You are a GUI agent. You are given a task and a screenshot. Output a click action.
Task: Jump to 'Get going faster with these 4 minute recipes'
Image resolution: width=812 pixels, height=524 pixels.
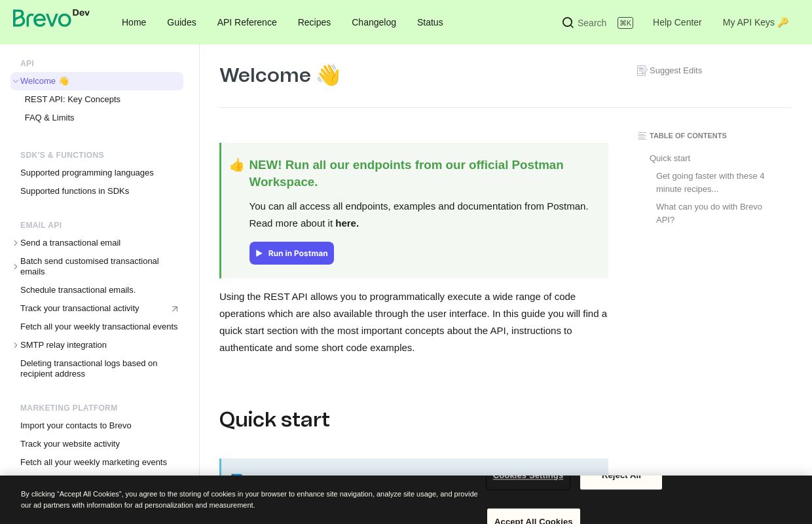pos(710,183)
